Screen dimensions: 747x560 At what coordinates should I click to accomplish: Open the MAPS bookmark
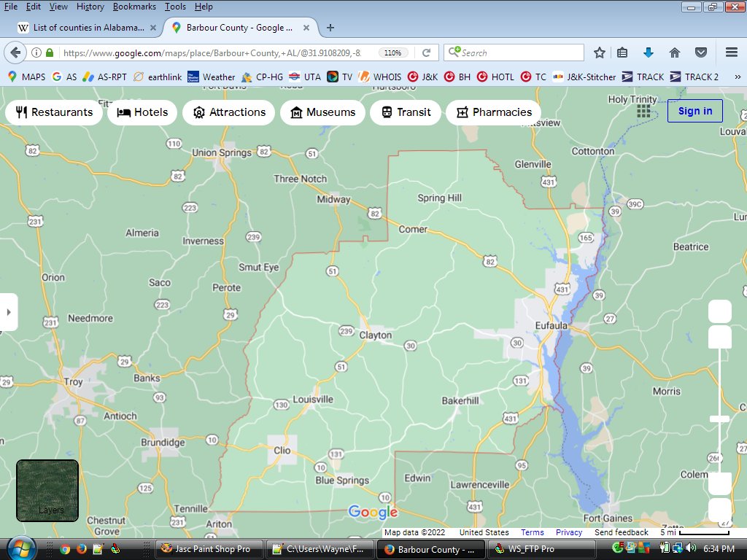click(27, 77)
